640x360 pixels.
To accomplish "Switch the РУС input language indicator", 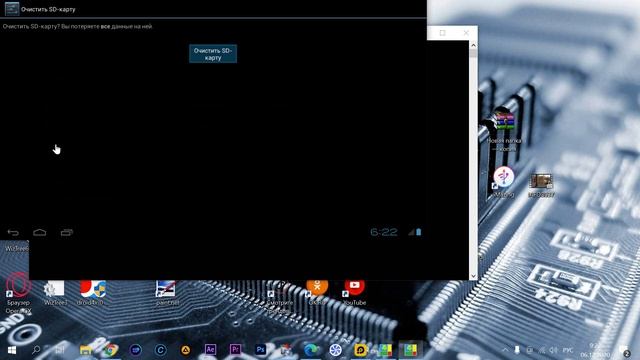I will coord(568,350).
